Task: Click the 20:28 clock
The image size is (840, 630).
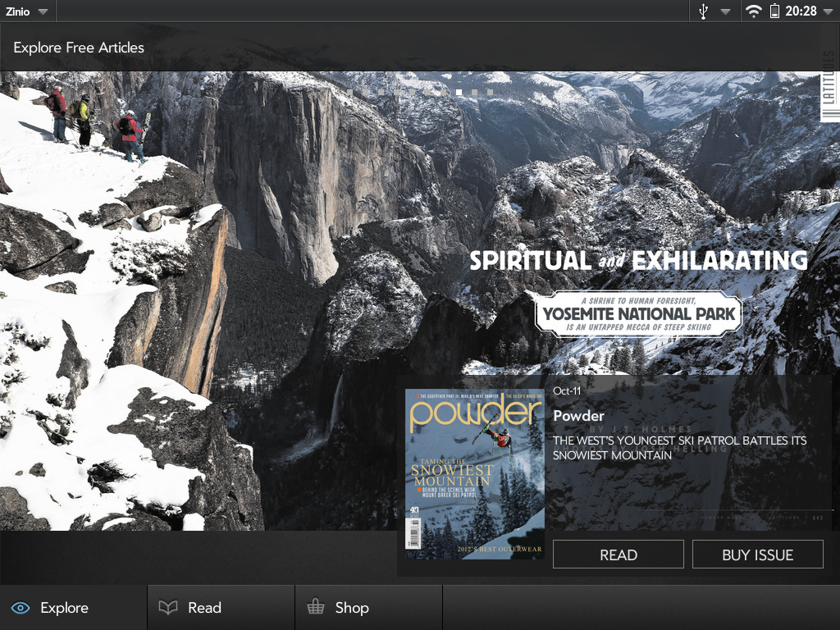Action: point(801,11)
